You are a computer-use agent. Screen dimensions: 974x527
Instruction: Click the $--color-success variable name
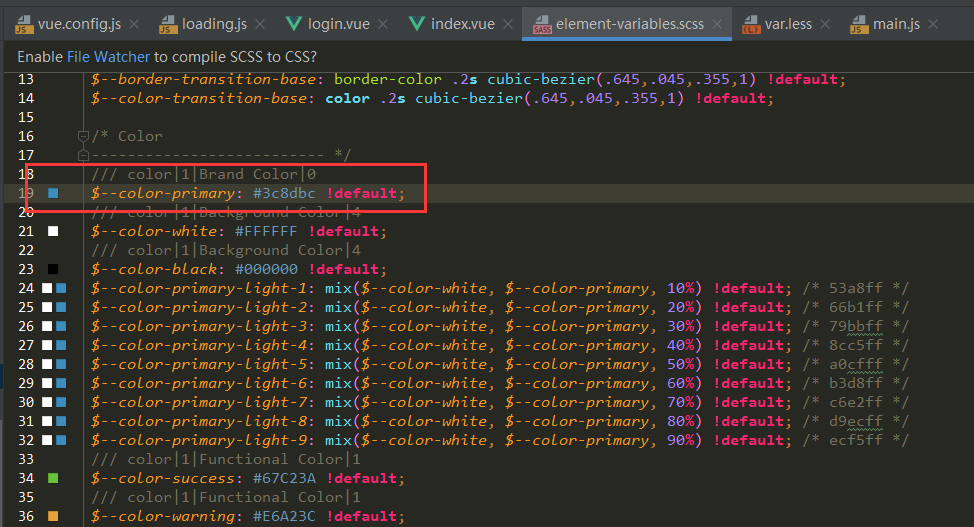pyautogui.click(x=163, y=478)
